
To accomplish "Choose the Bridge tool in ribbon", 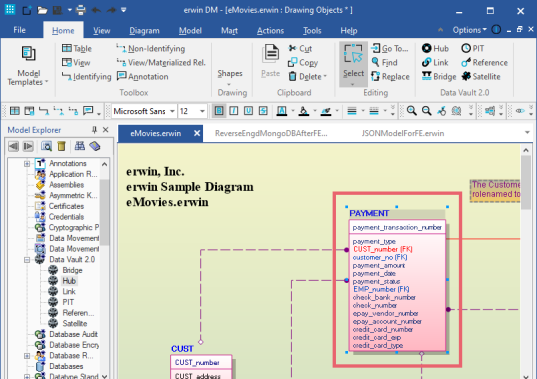I will tap(439, 76).
